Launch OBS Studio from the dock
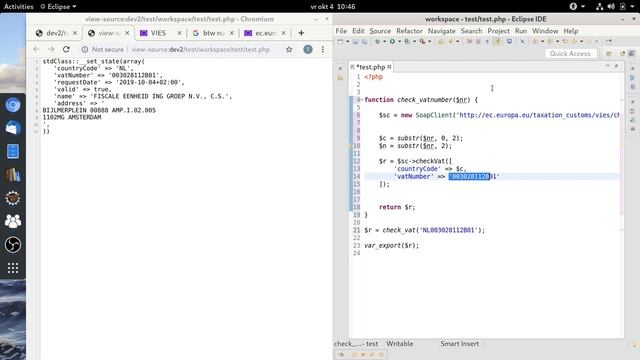The image size is (640, 360). click(x=13, y=244)
